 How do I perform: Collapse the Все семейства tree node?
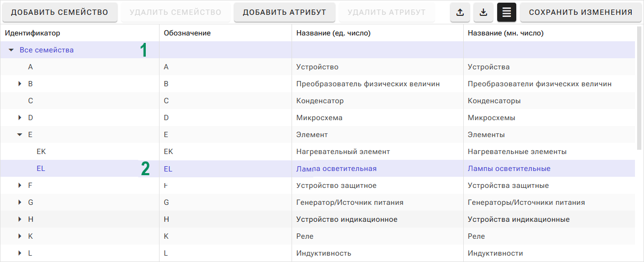(x=11, y=50)
